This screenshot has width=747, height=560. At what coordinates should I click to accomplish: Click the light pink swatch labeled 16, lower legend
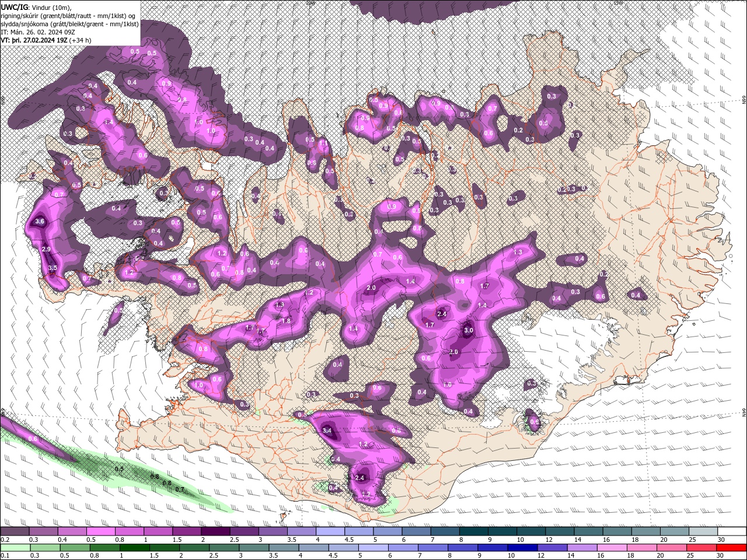[x=611, y=547]
